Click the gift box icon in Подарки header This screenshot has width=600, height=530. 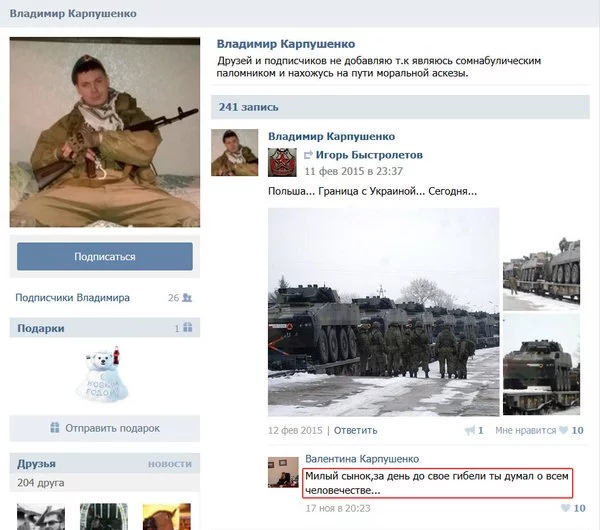[188, 328]
